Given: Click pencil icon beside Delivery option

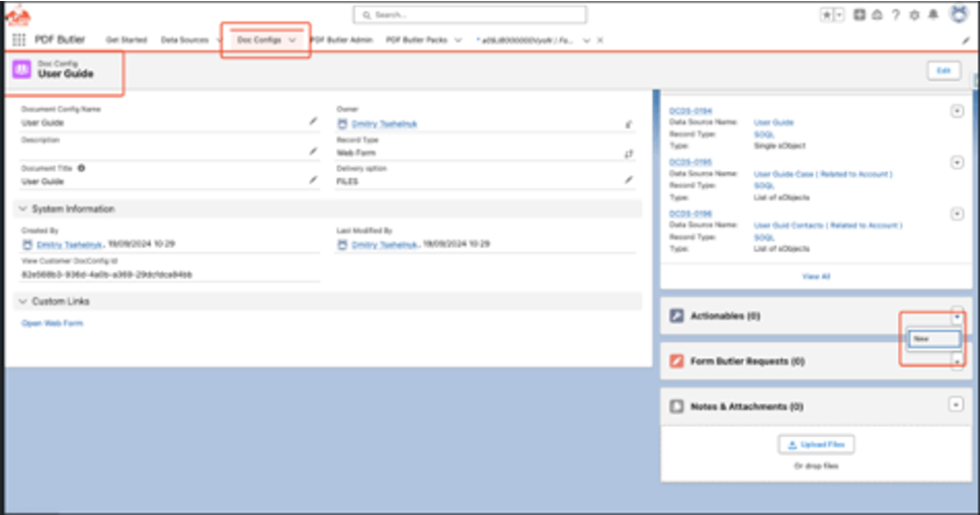Looking at the screenshot, I should click(x=628, y=181).
